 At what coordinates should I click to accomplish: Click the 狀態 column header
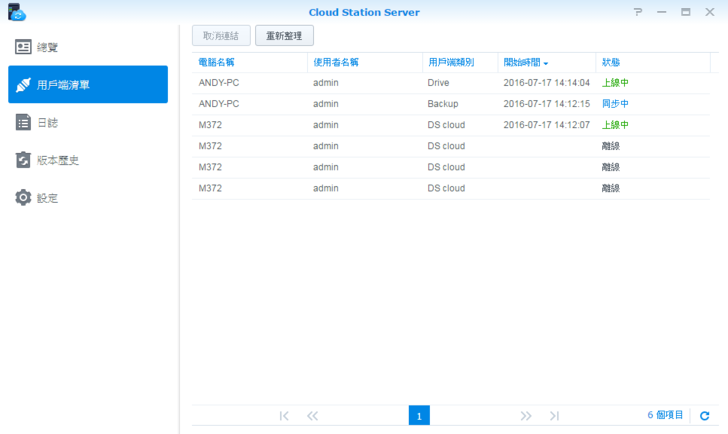pyautogui.click(x=611, y=62)
